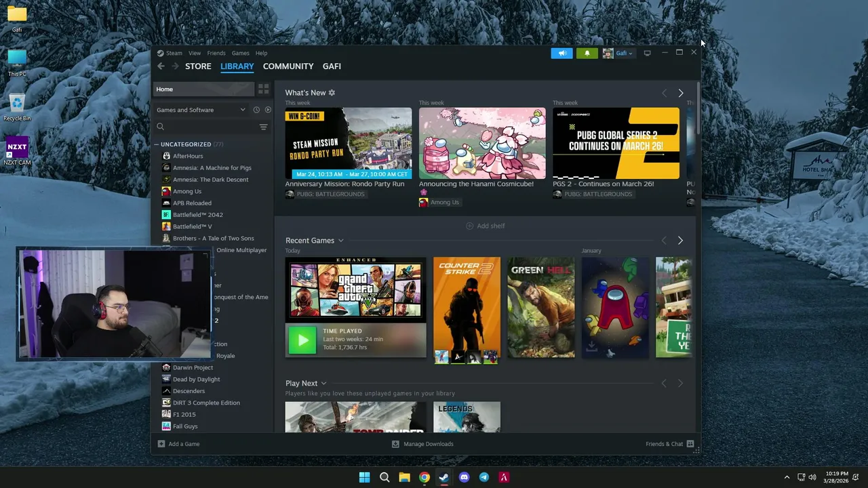Show next Recent Games items
The width and height of the screenshot is (868, 488).
pyautogui.click(x=680, y=241)
